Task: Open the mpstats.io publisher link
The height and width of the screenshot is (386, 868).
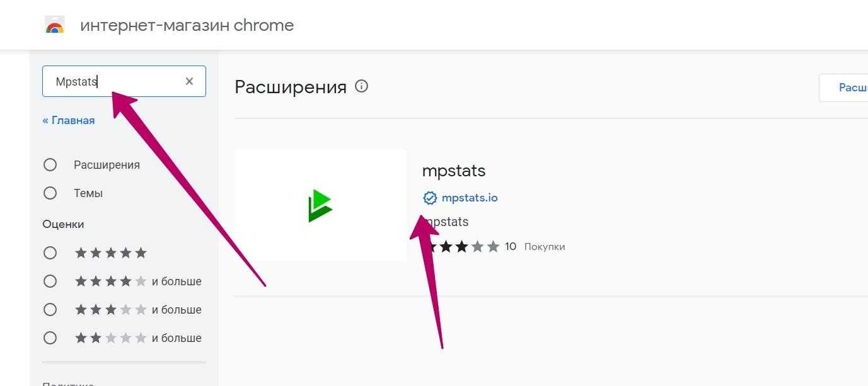Action: click(x=470, y=198)
